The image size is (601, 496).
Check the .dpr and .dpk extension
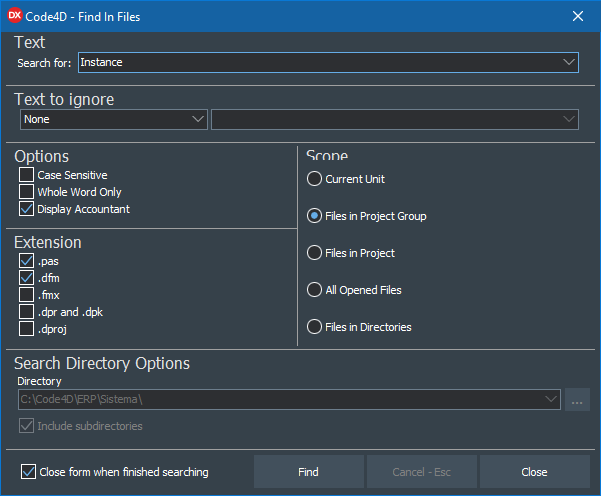pyautogui.click(x=26, y=311)
